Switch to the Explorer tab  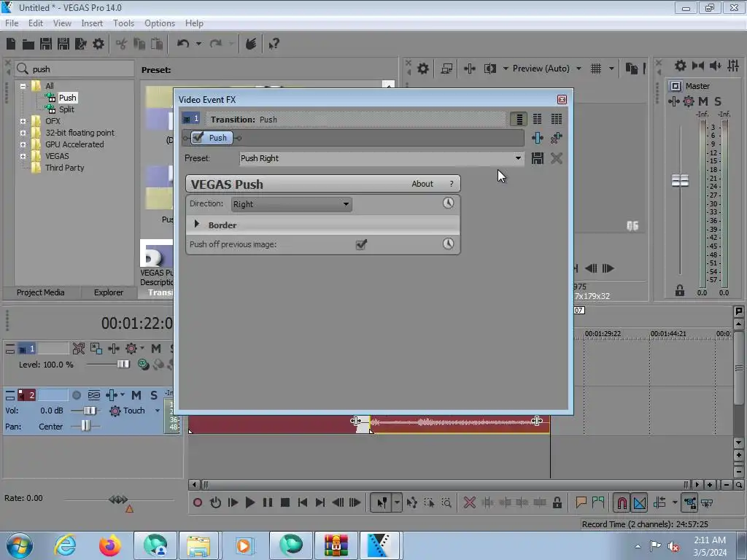pos(109,292)
